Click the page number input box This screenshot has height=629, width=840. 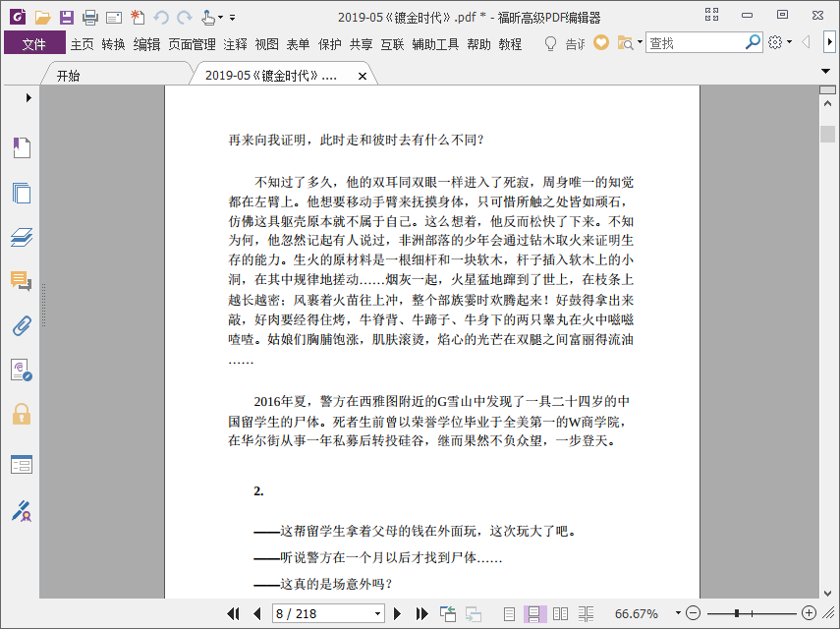pyautogui.click(x=322, y=614)
